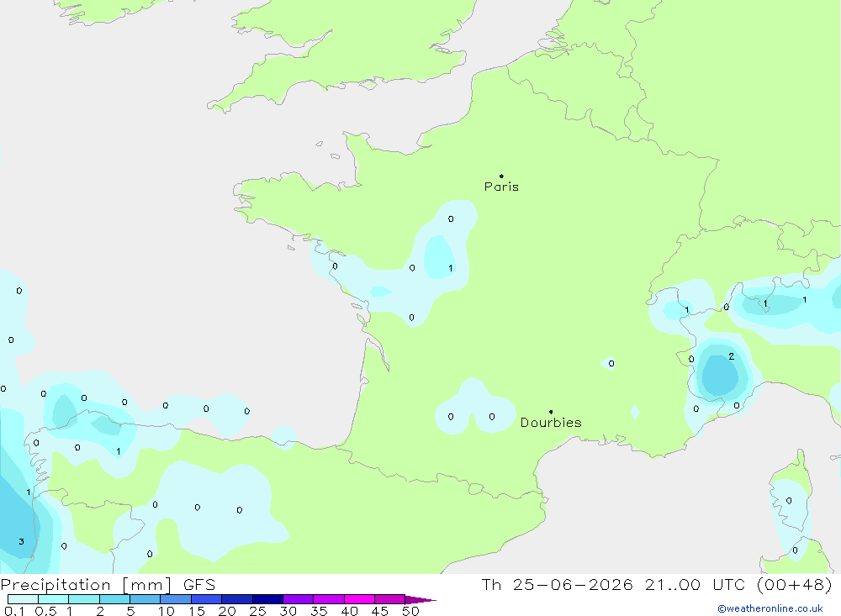Image resolution: width=841 pixels, height=616 pixels.
Task: Pick the 1–2 mm legend swatch
Action: pos(84,599)
